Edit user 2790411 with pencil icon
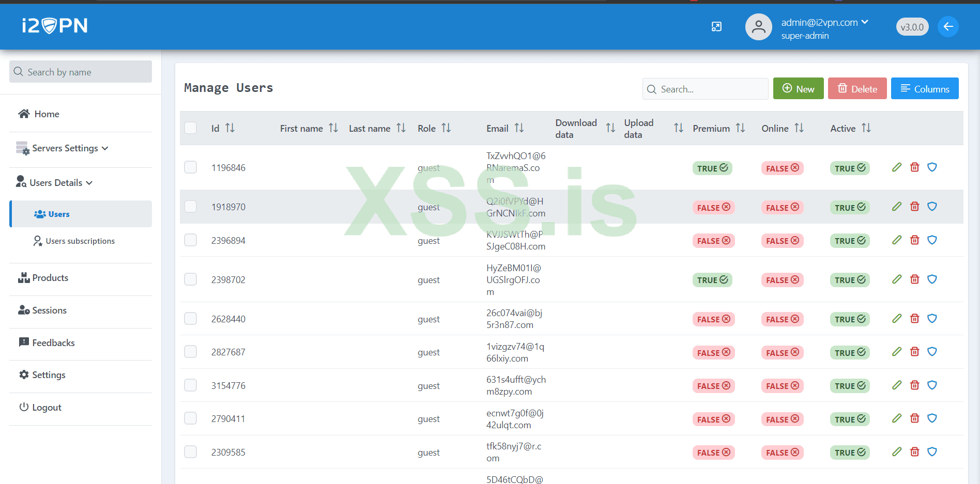 click(897, 418)
